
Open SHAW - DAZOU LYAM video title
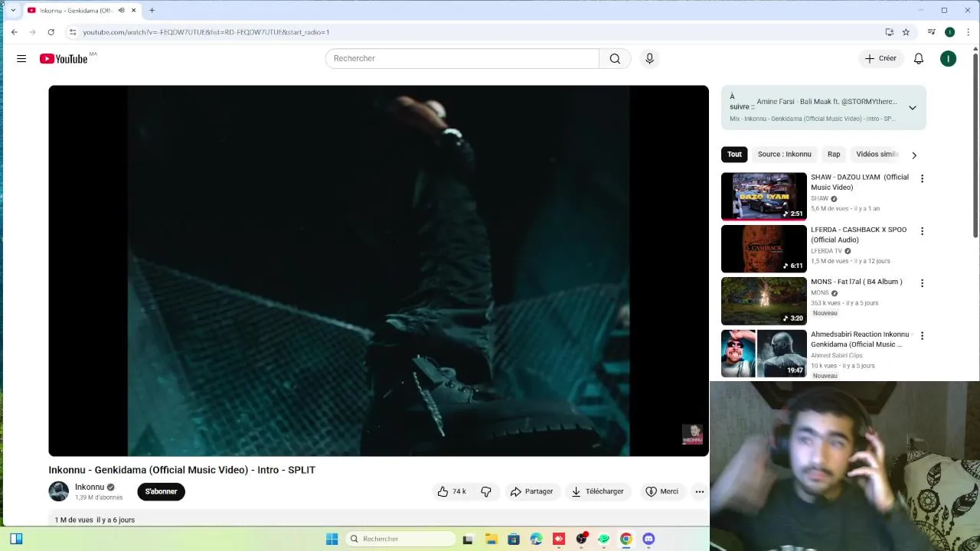coord(860,182)
